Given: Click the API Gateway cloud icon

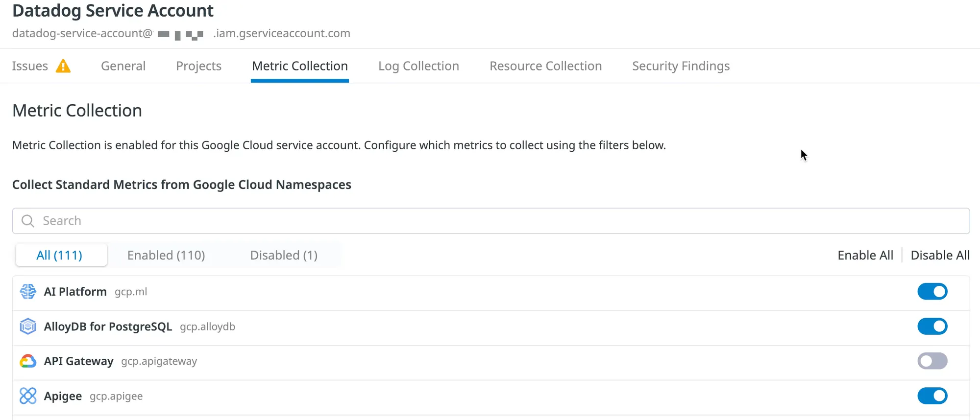Looking at the screenshot, I should tap(28, 361).
